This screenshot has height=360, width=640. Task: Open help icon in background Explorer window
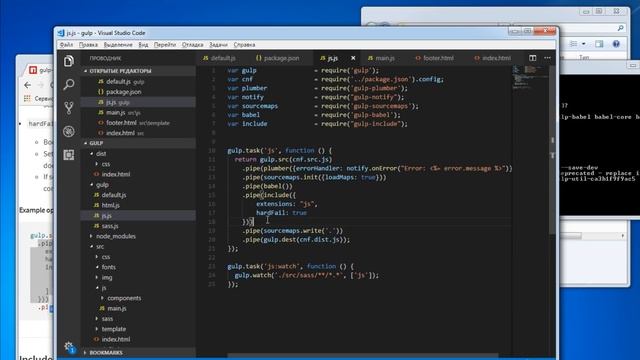[616, 44]
